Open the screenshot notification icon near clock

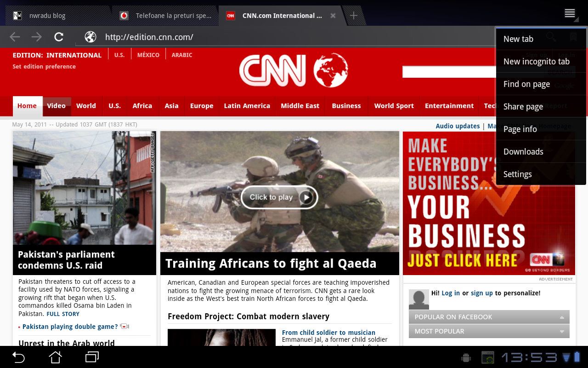[x=487, y=357]
